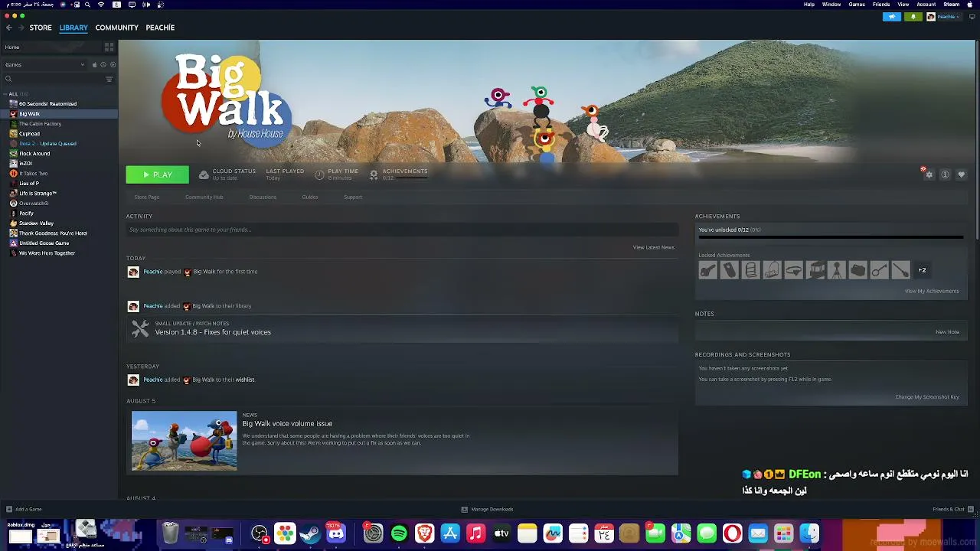Image resolution: width=980 pixels, height=551 pixels.
Task: Click the Add a Game plus icon
Action: click(8, 510)
